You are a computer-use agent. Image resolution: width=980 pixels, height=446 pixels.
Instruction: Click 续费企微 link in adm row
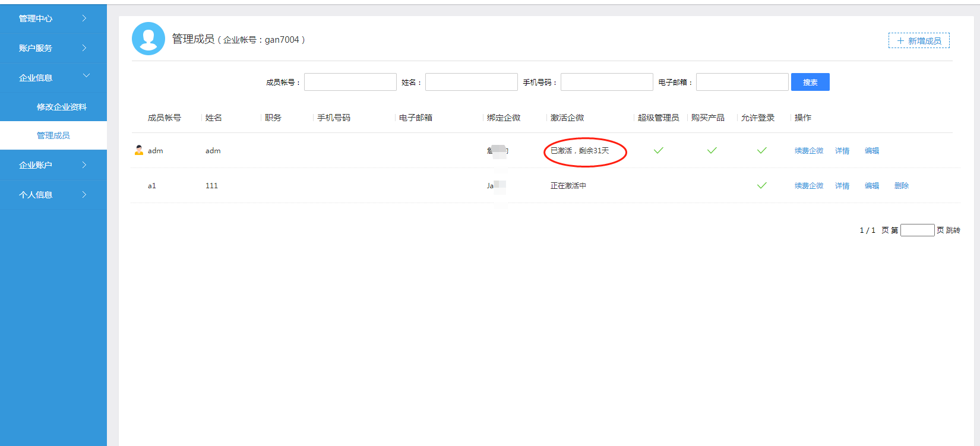809,151
